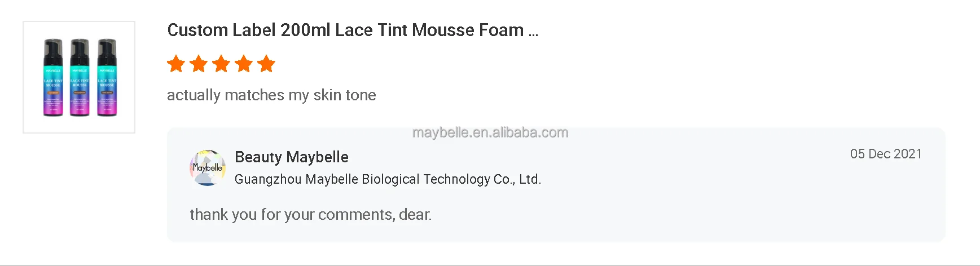Click the left bottle in product thumbnail
The image size is (980, 266).
(x=53, y=78)
